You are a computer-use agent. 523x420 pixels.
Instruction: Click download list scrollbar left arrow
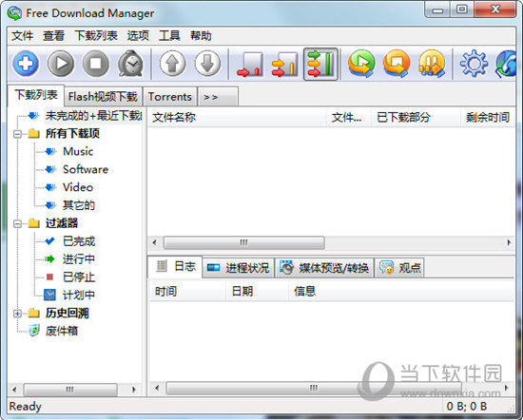[154, 242]
